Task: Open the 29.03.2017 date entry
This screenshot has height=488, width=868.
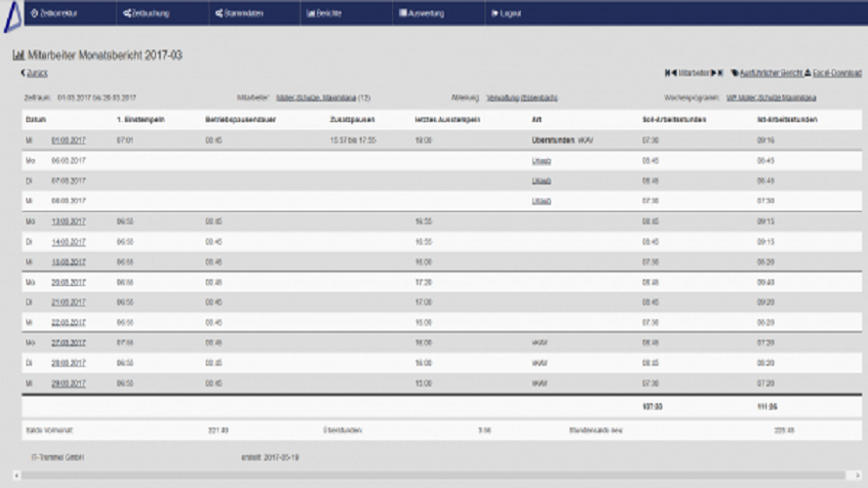Action: (68, 384)
